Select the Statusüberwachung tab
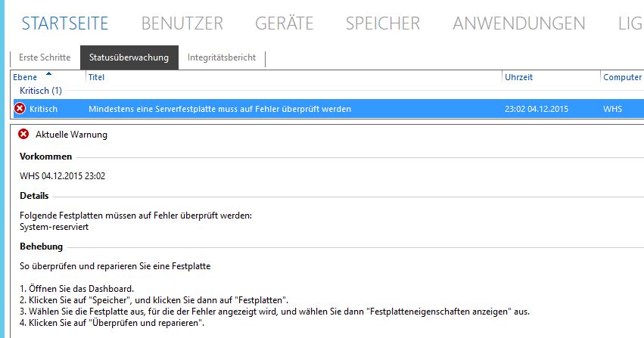Viewport: 644px width, 338px height. (x=129, y=57)
